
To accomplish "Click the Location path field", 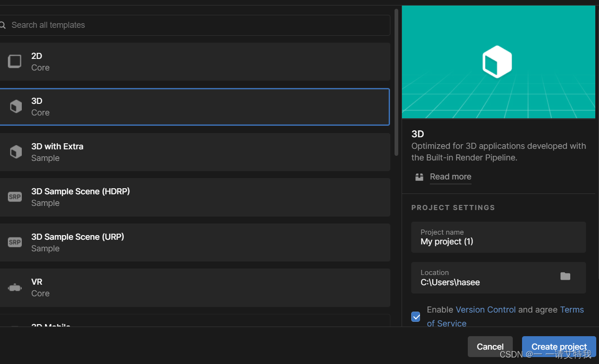I will click(498, 278).
